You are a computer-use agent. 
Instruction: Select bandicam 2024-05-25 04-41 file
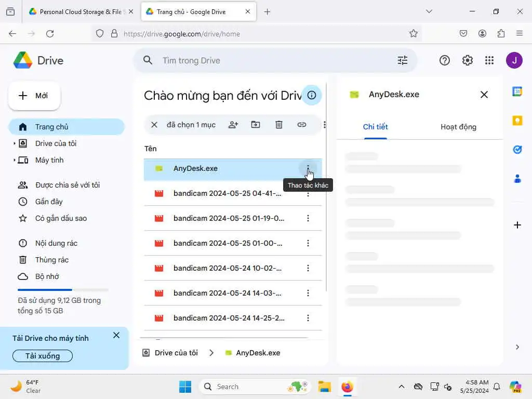tap(233, 193)
